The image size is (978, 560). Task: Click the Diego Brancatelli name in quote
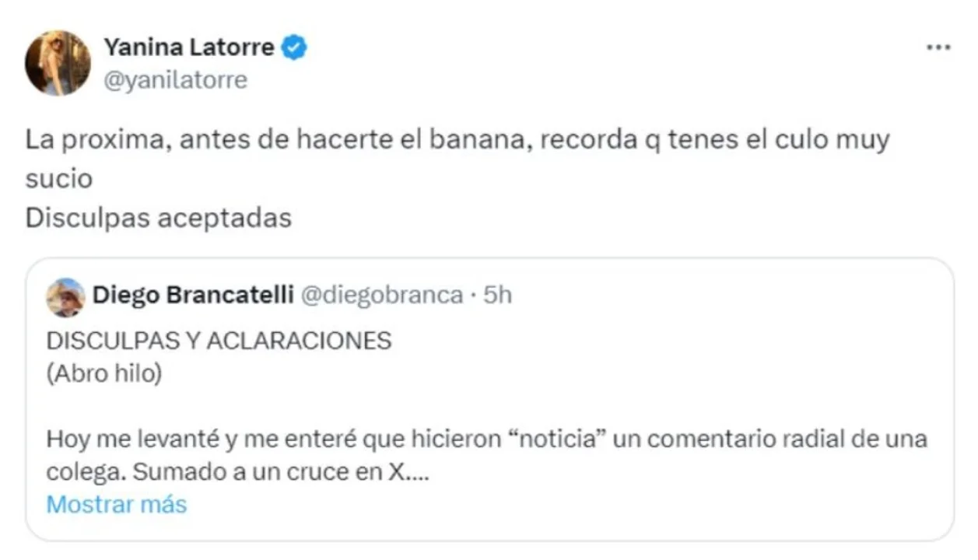(x=192, y=296)
